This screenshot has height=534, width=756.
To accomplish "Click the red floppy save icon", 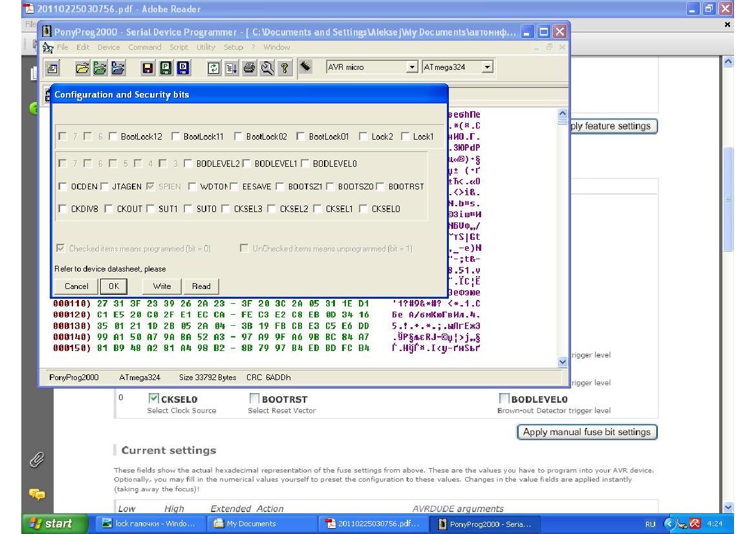I will [147, 68].
